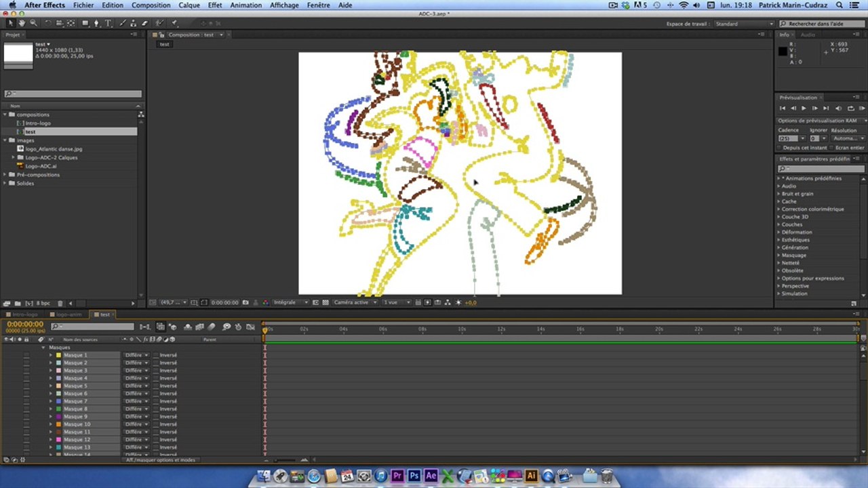Click the comp mini-flowchart icon
This screenshot has height=488, width=868.
point(144,327)
